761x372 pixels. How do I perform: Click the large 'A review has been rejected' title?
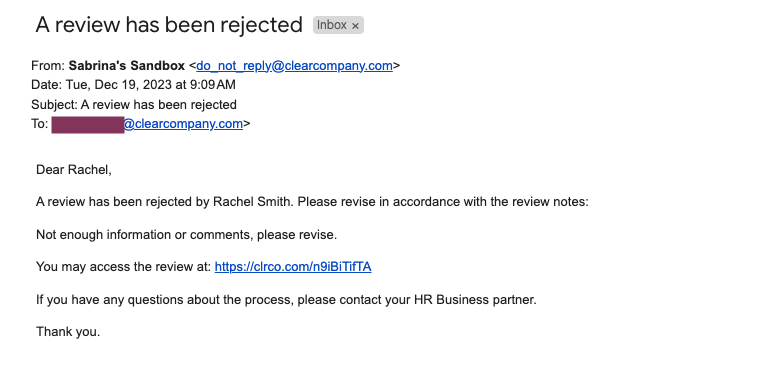coord(169,24)
